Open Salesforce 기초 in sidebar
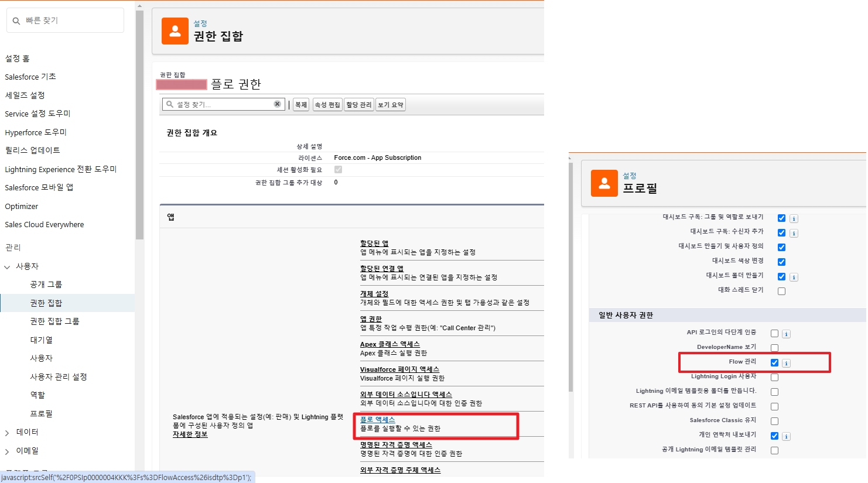The width and height of the screenshot is (868, 483). (30, 77)
